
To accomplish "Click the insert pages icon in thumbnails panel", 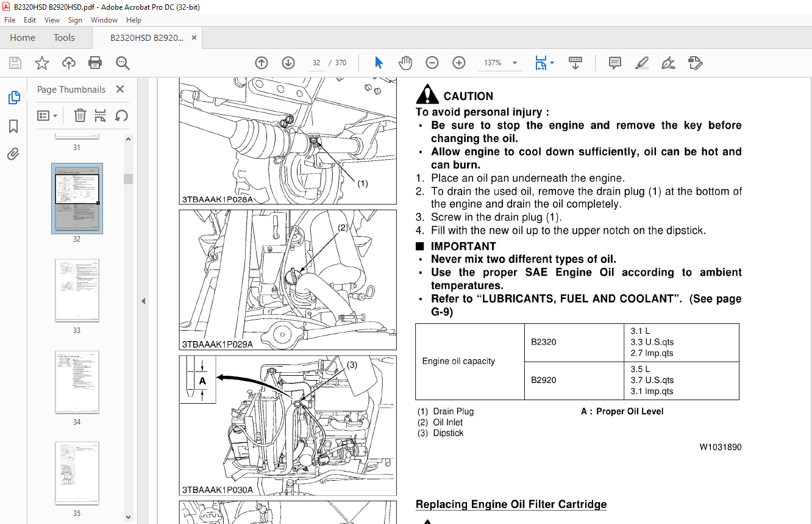I will pyautogui.click(x=101, y=115).
